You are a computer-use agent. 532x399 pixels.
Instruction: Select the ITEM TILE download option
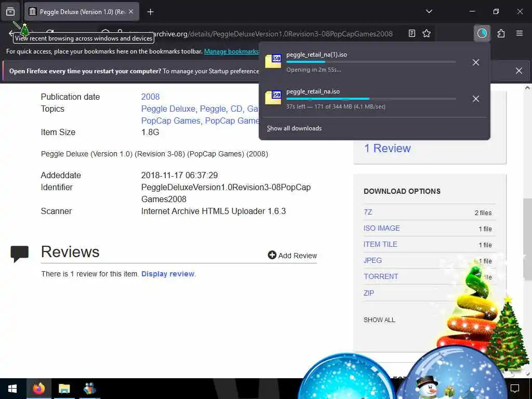coord(380,244)
